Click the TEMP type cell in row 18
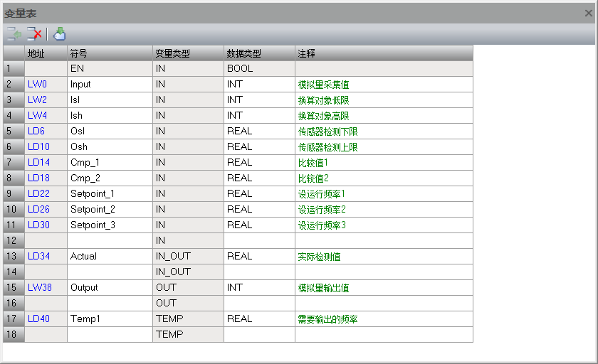The image size is (598, 364). 188,334
